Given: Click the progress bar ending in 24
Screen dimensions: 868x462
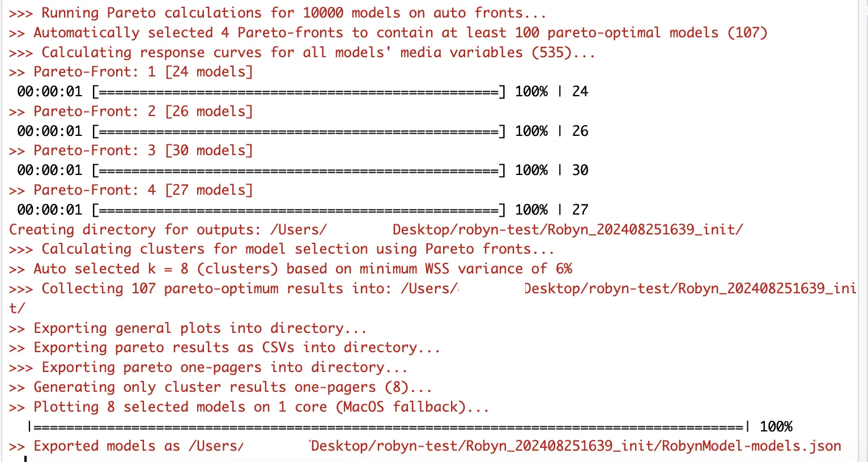Looking at the screenshot, I should coord(298,91).
